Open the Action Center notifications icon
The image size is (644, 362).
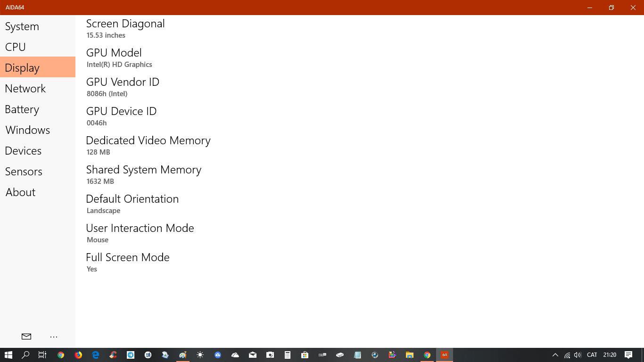coord(628,355)
